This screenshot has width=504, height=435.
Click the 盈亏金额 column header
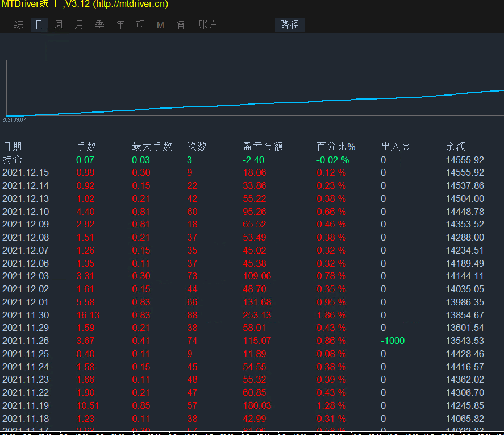[x=263, y=146]
